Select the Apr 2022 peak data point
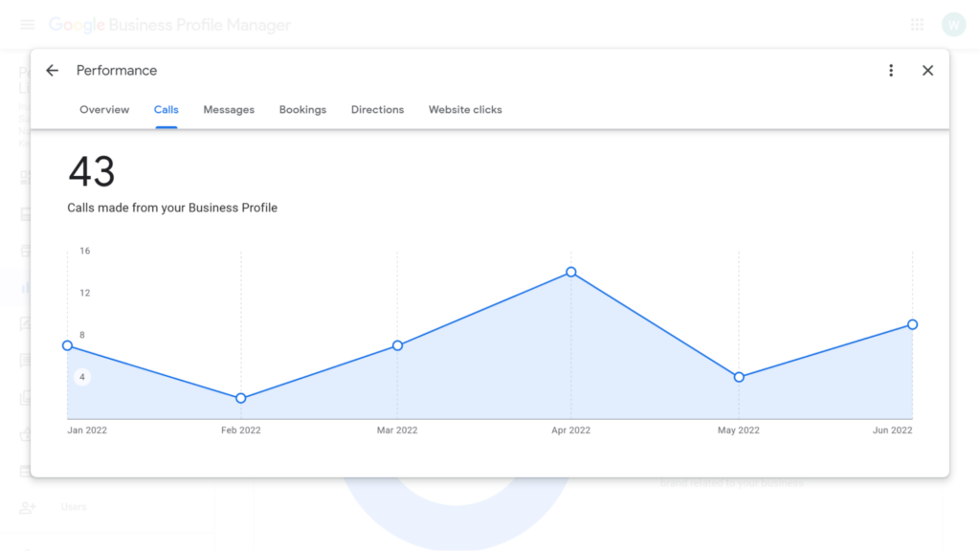980x551 pixels. (x=571, y=272)
